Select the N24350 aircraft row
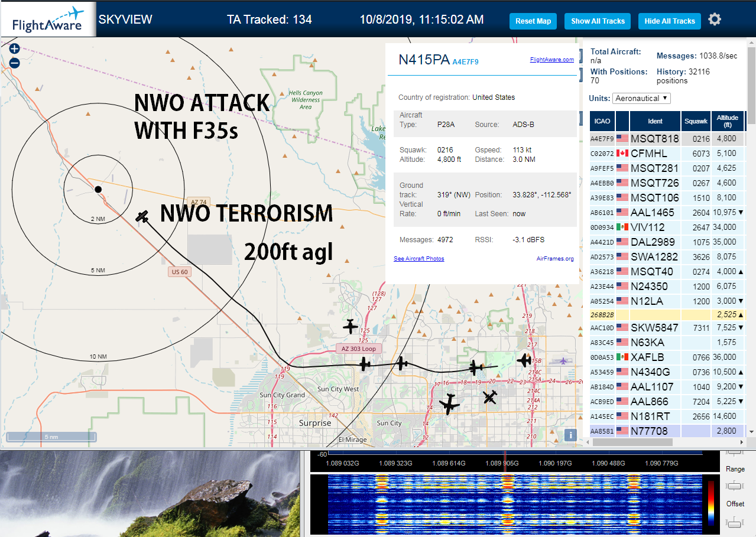The width and height of the screenshot is (756, 537). coord(667,286)
